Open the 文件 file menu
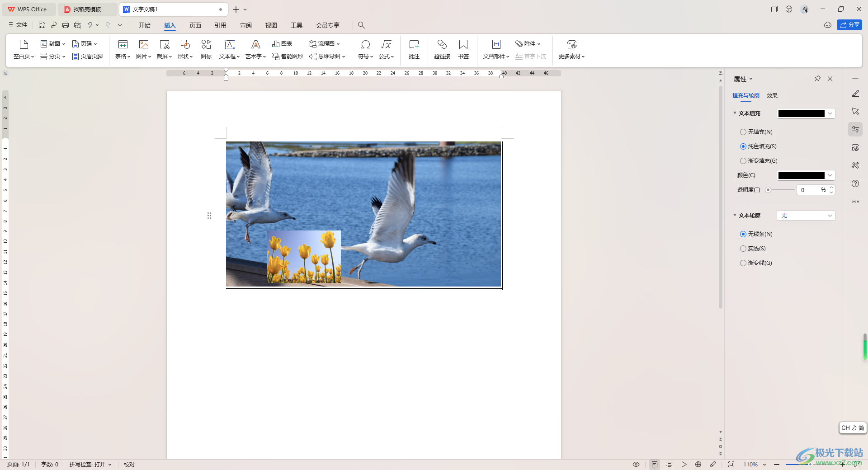Image resolution: width=868 pixels, height=470 pixels. (18, 25)
